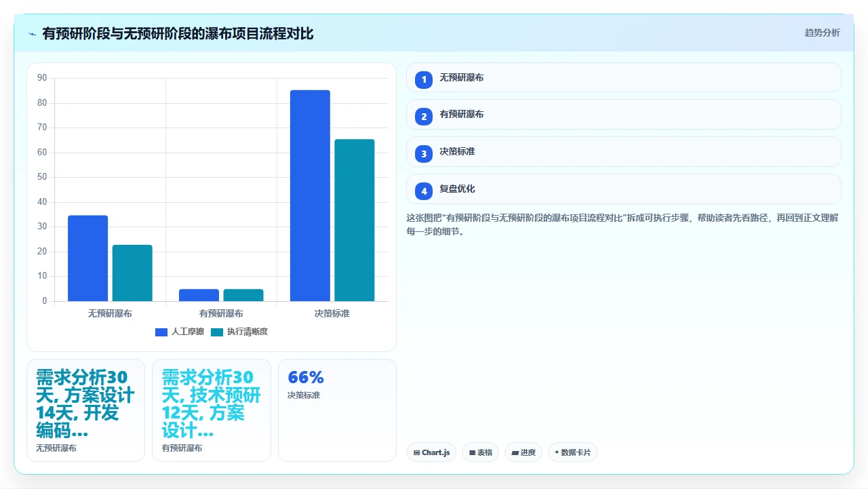Click the teal 执行清晰度 bar for 决策标准
Screen dimensions: 868x489
coord(355,220)
